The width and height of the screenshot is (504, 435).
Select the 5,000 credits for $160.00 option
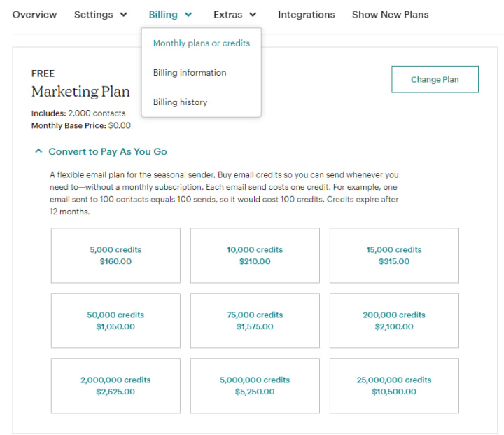click(x=115, y=256)
